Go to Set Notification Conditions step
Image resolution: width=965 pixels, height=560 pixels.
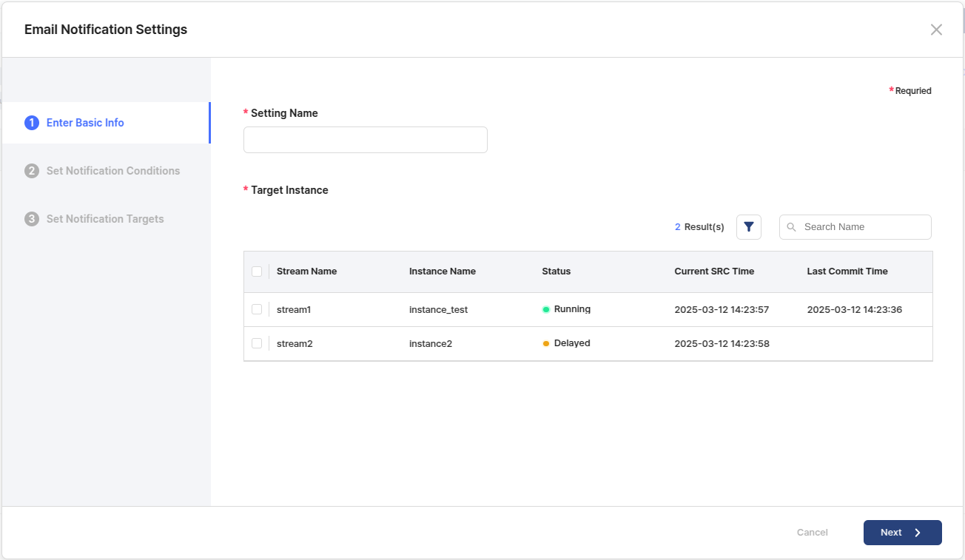(x=112, y=171)
